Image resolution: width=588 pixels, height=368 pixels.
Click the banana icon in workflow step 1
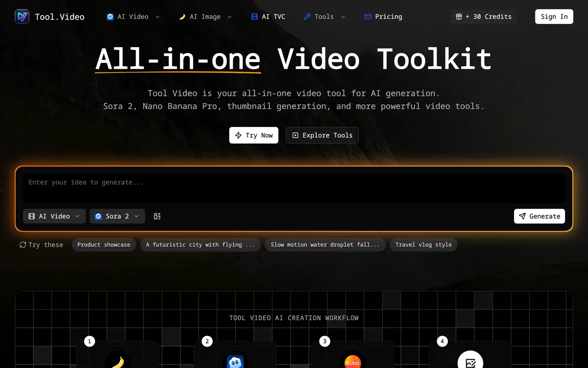118,362
